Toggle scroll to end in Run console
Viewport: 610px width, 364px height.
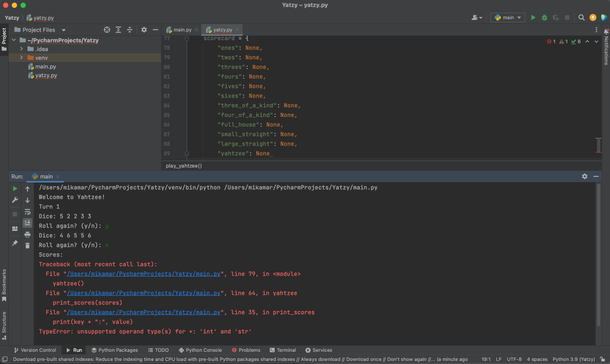point(27,223)
